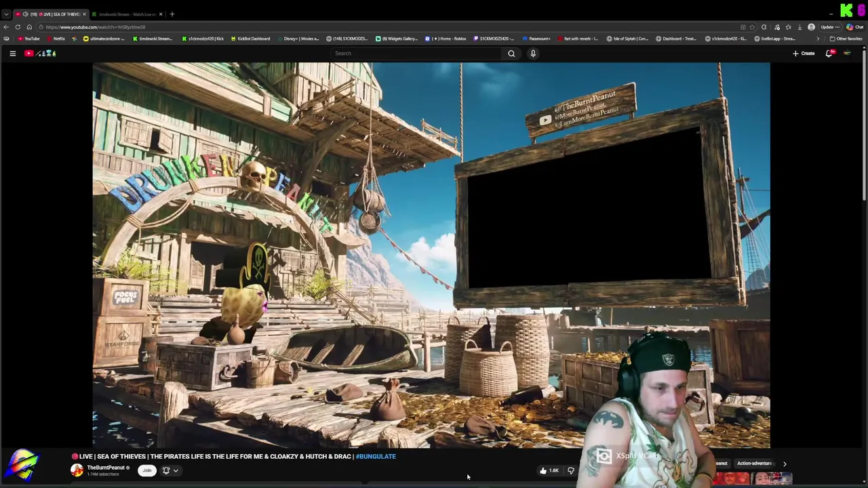Open the favorites list icon in toolbar
Image resolution: width=868 pixels, height=488 pixels.
click(788, 27)
